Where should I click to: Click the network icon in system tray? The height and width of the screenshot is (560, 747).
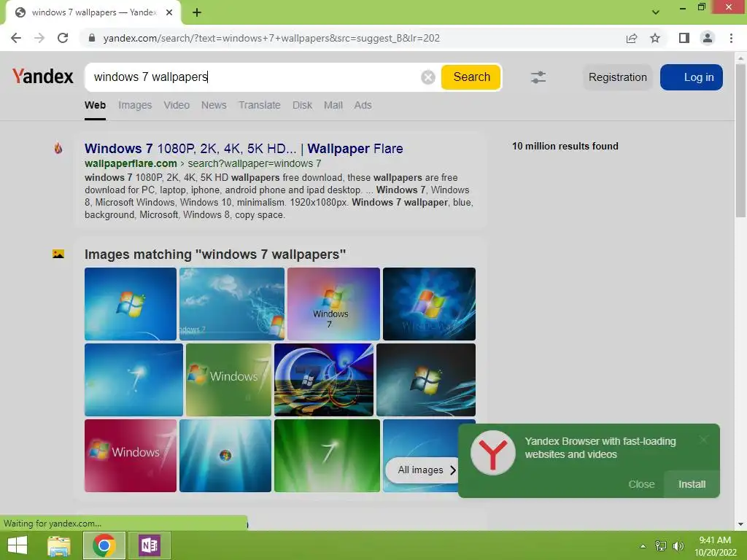click(661, 546)
